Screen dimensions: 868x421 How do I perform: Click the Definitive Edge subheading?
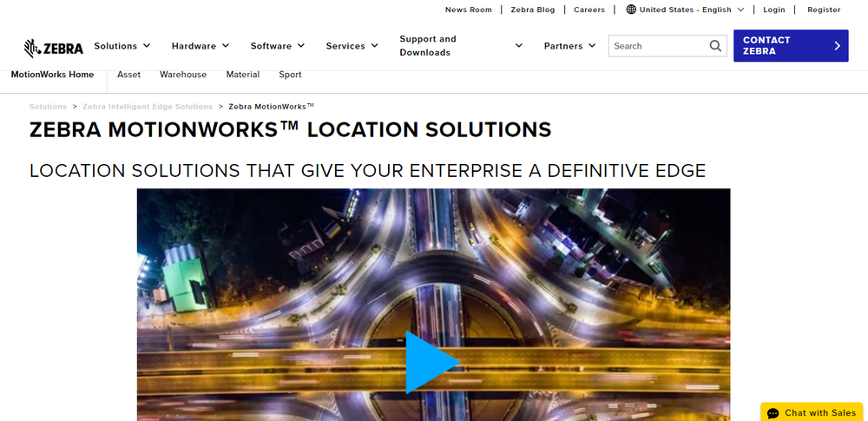coord(367,171)
